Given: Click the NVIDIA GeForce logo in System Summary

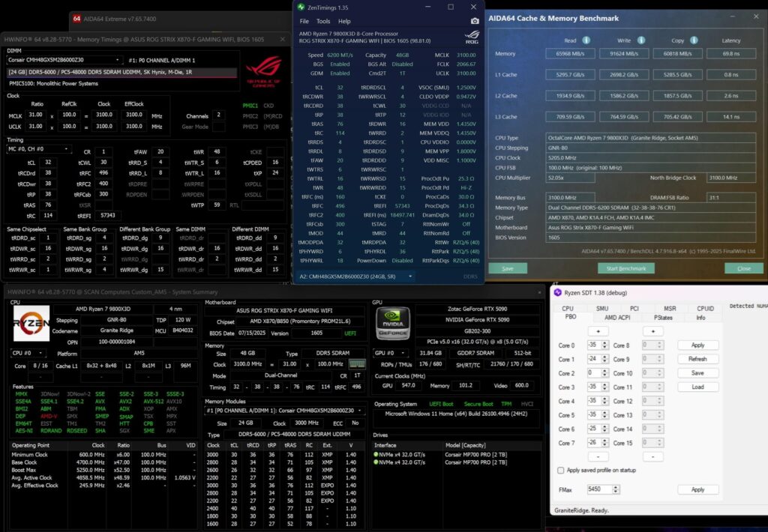Looking at the screenshot, I should [393, 323].
